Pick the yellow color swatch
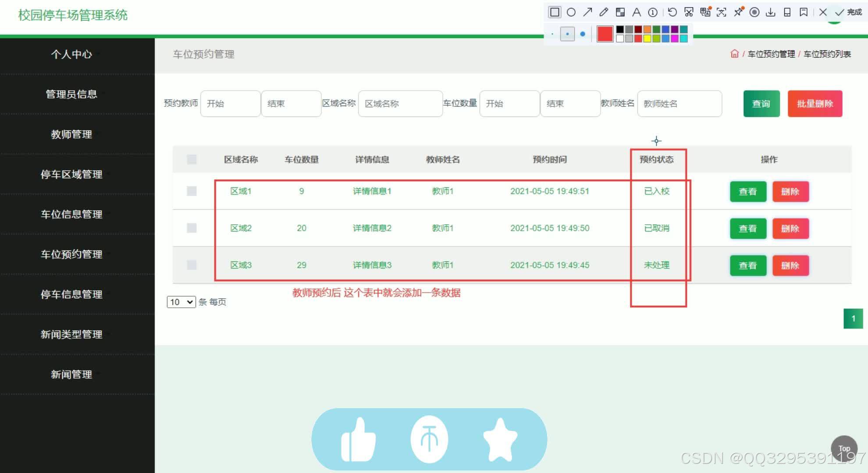This screenshot has height=473, width=868. click(647, 39)
